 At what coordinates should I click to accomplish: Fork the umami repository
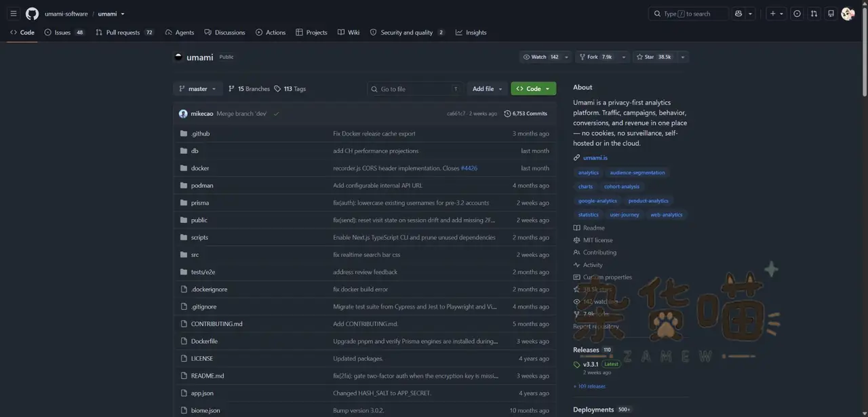pyautogui.click(x=596, y=57)
